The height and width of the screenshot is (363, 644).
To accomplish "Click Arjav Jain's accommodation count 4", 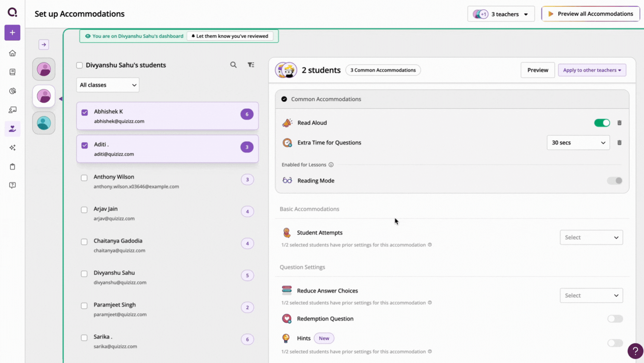I will 247,211.
